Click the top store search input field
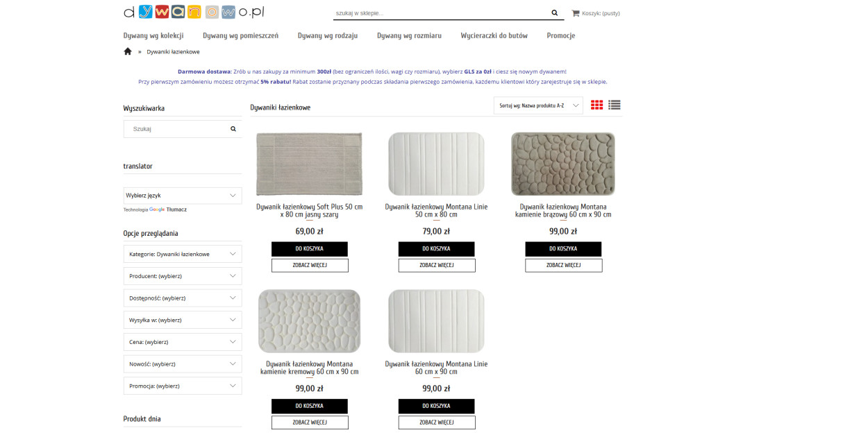The width and height of the screenshot is (868, 437). (x=440, y=12)
